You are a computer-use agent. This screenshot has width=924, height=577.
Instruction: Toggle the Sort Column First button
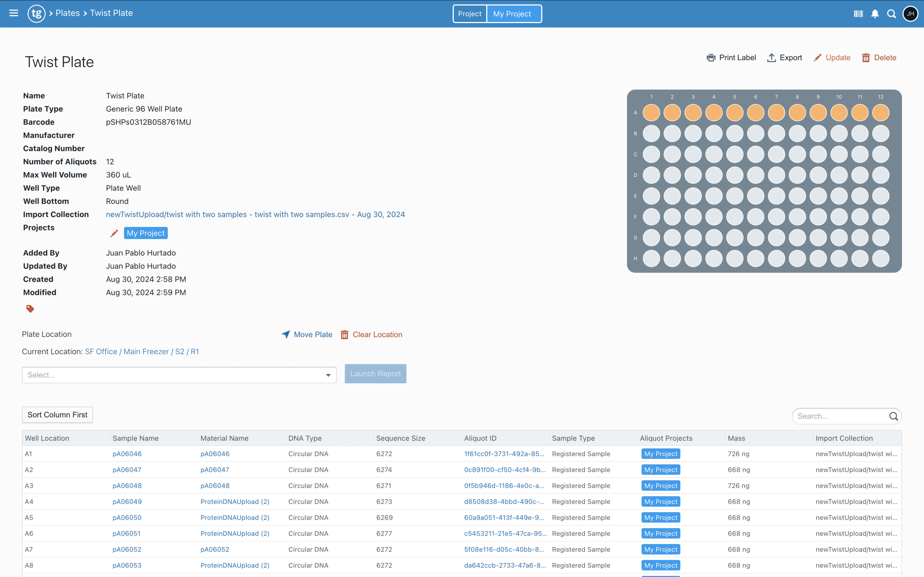point(57,414)
